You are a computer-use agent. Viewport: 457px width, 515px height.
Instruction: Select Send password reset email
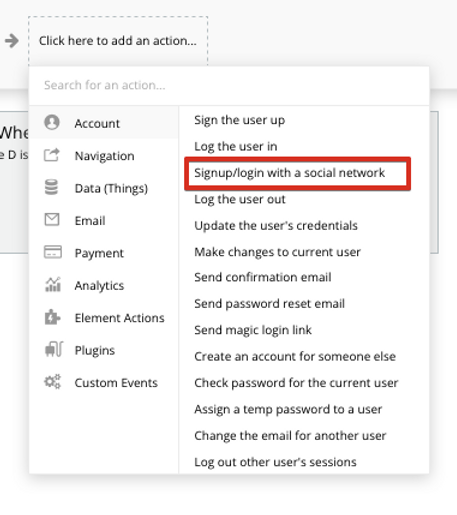point(269,304)
